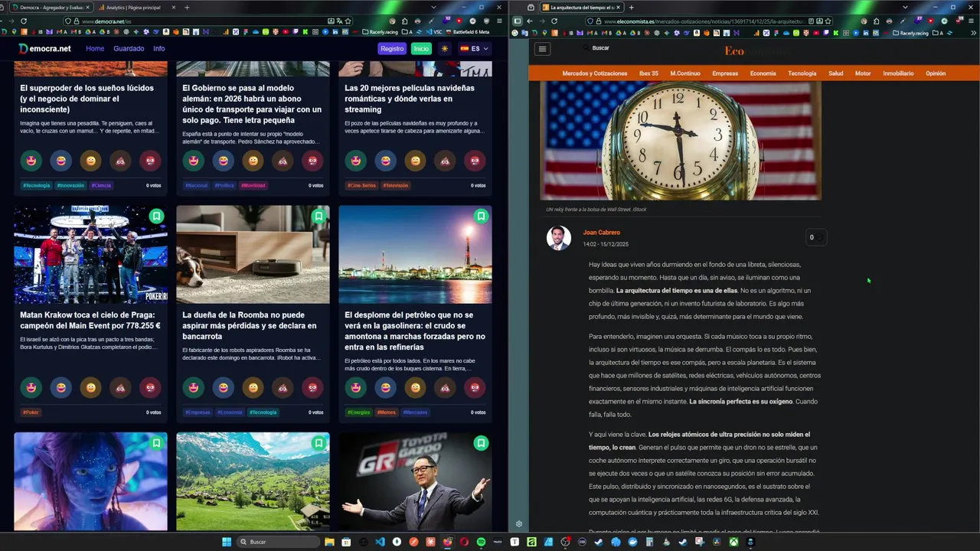Open tab list dropdown in left browser window
980x551 pixels.
(x=434, y=8)
